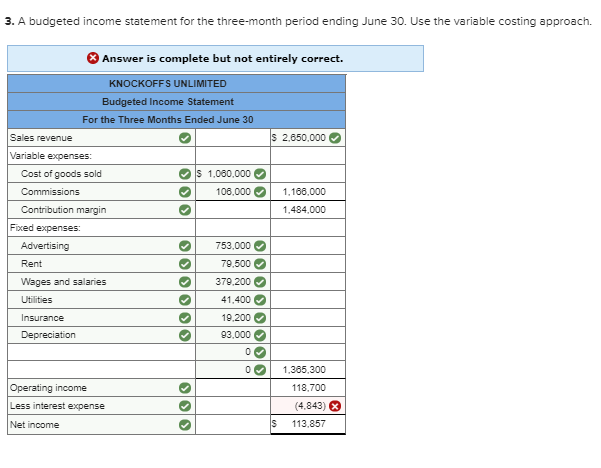Click green check beside $2,650,000 value
This screenshot has width=601, height=468.
pyautogui.click(x=335, y=138)
